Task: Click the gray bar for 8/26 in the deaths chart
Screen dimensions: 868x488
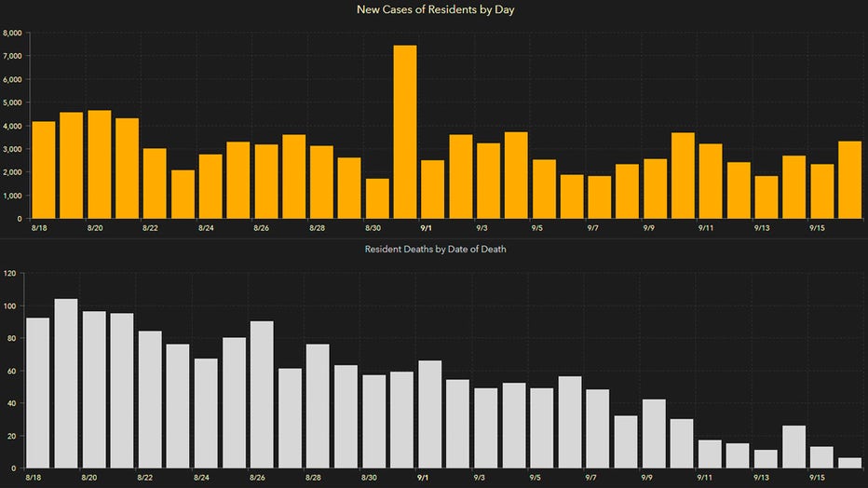Action: 262,395
